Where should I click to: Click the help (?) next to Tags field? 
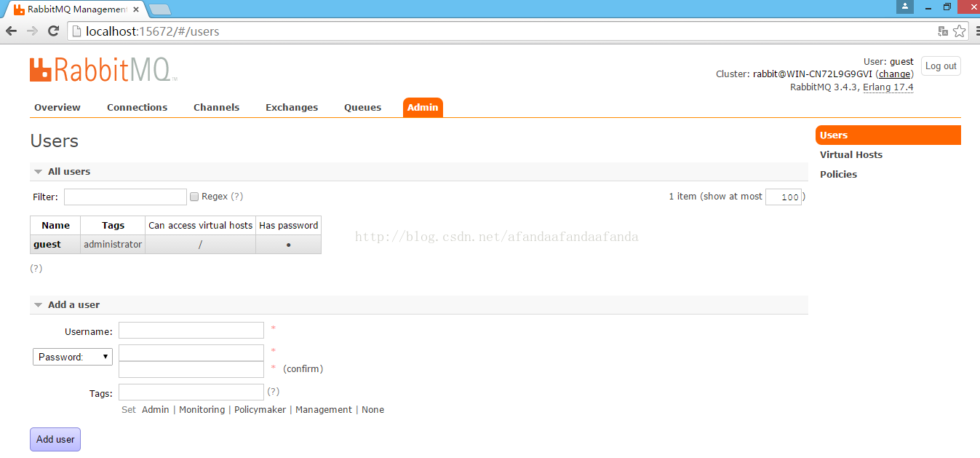pyautogui.click(x=273, y=392)
